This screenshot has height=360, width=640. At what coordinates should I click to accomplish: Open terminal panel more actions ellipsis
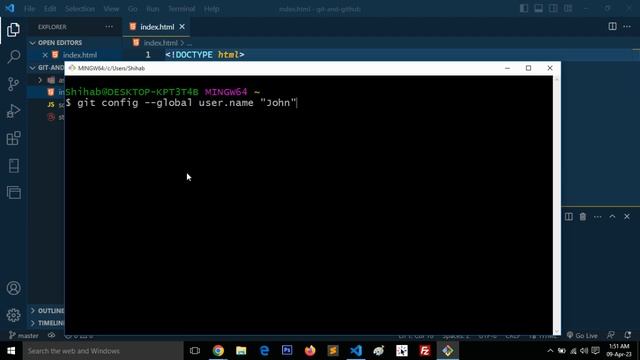tap(598, 217)
